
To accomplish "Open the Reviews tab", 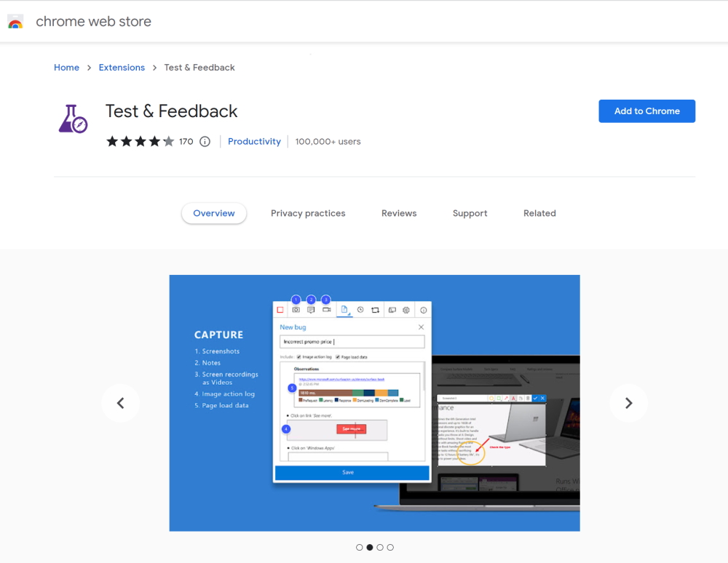I will pyautogui.click(x=399, y=213).
